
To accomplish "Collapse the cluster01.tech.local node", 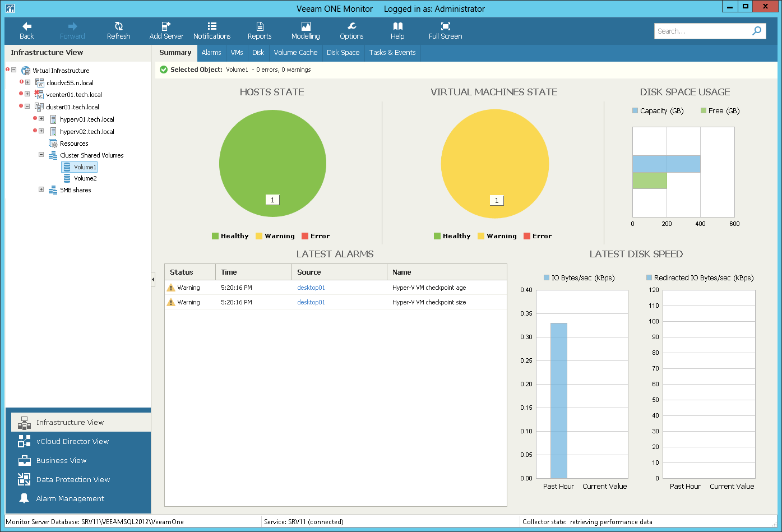I will 27,106.
